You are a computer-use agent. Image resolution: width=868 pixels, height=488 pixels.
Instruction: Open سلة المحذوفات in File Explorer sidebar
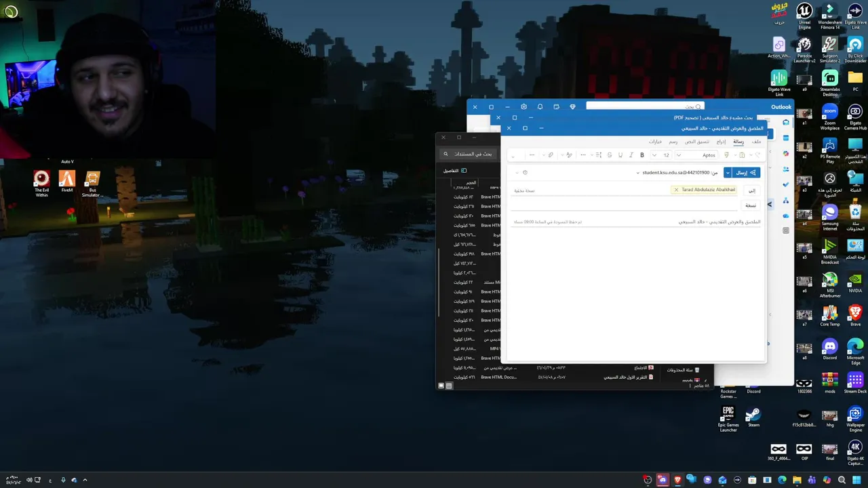point(683,370)
